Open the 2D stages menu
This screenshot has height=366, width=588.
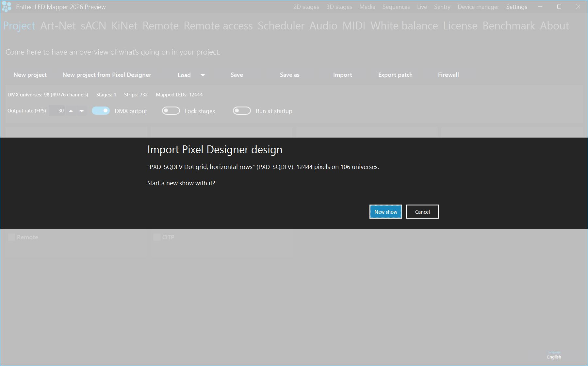(x=306, y=7)
